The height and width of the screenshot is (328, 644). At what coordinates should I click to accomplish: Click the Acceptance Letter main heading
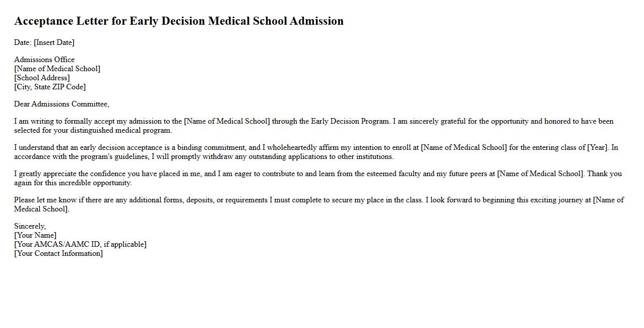point(179,21)
